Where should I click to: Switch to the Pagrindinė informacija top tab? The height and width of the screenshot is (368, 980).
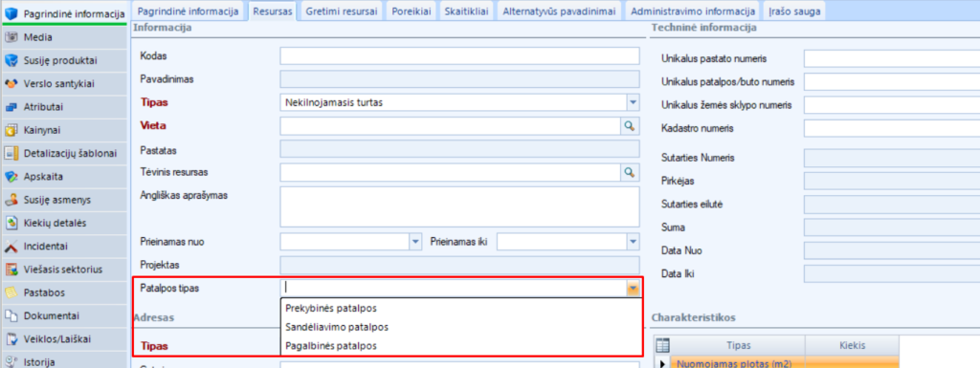[x=189, y=11]
